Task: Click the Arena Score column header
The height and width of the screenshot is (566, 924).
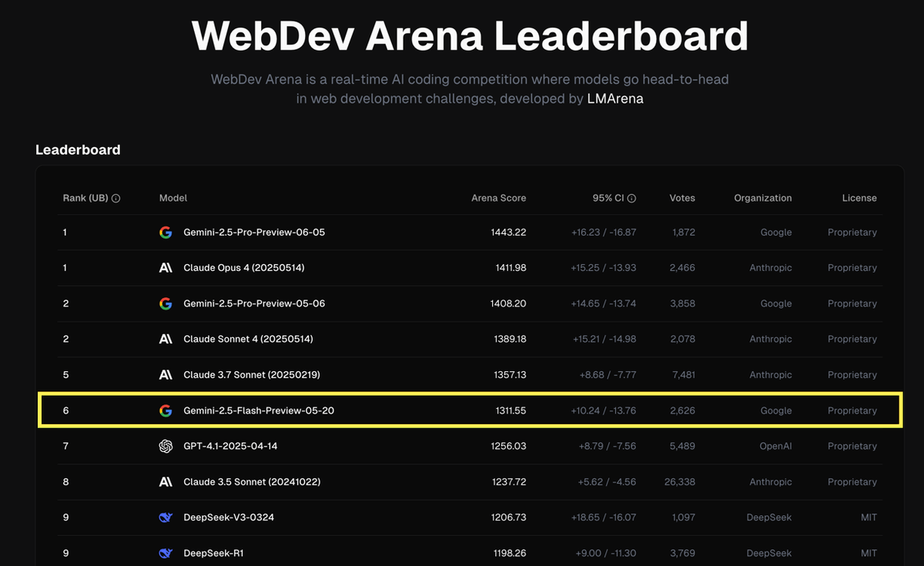Action: 499,198
